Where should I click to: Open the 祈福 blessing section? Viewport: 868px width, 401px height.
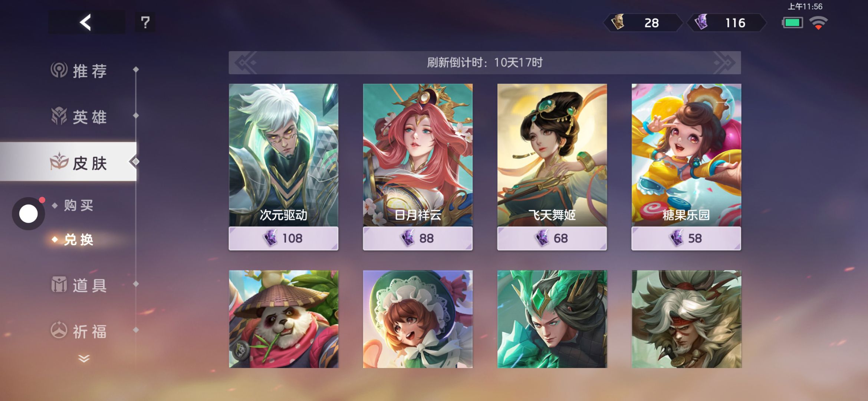[79, 331]
